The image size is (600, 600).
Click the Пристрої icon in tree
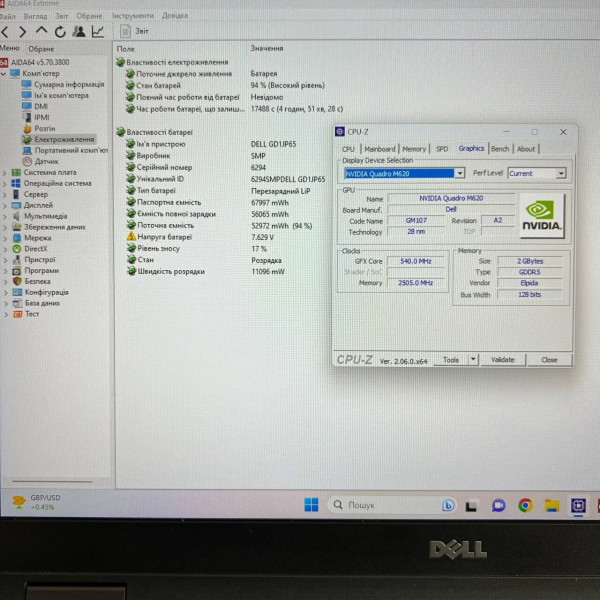(x=17, y=260)
